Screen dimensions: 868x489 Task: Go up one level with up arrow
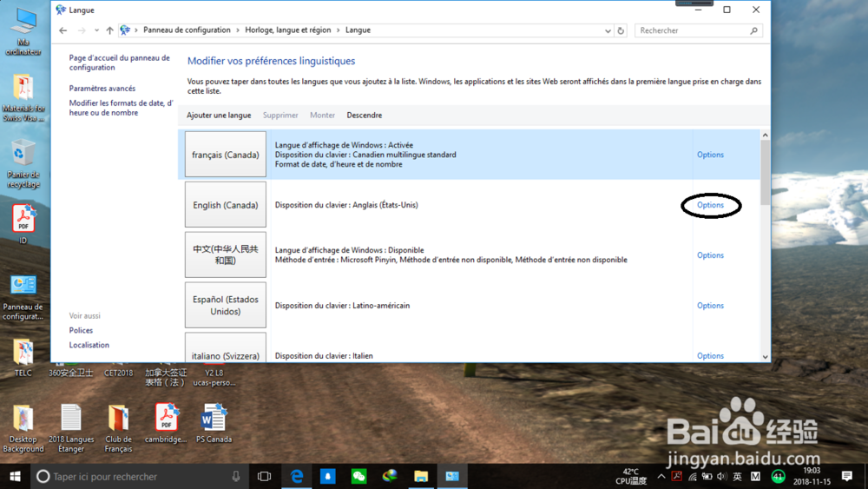pyautogui.click(x=109, y=30)
